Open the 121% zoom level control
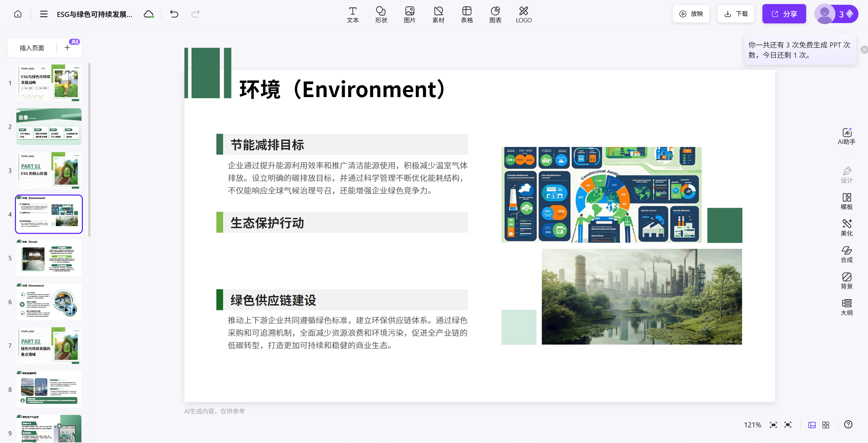Viewport: 868px width, 443px height. coord(752,425)
